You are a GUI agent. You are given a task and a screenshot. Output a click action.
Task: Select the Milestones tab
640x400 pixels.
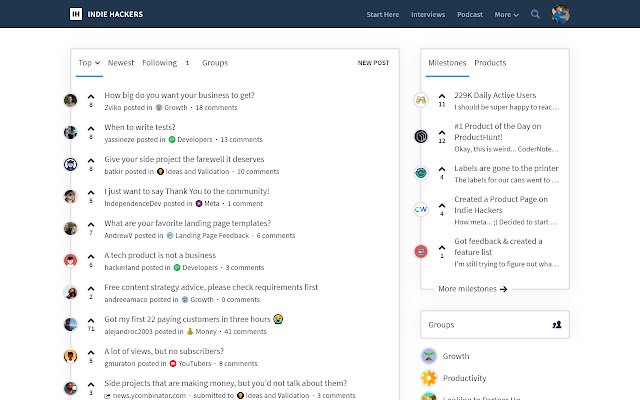[447, 63]
